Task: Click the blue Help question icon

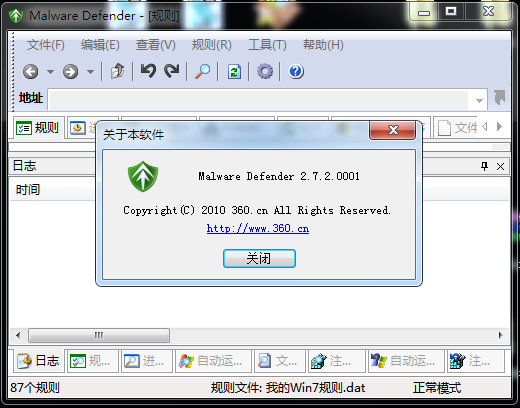Action: (296, 71)
